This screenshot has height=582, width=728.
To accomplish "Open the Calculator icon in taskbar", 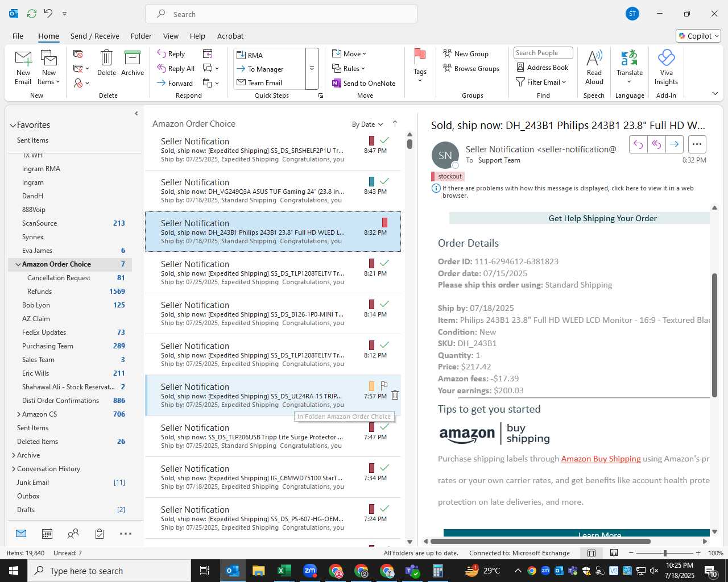I will (437, 571).
